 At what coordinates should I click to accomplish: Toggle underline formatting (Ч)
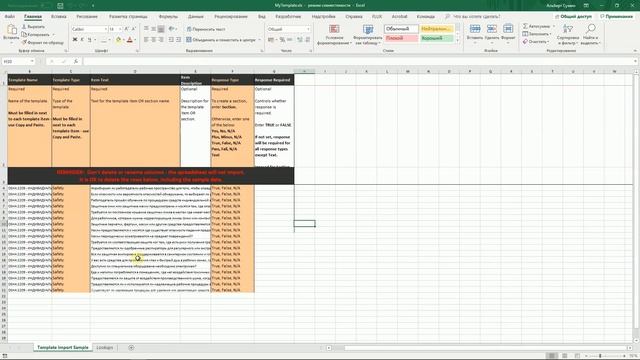[x=89, y=40]
